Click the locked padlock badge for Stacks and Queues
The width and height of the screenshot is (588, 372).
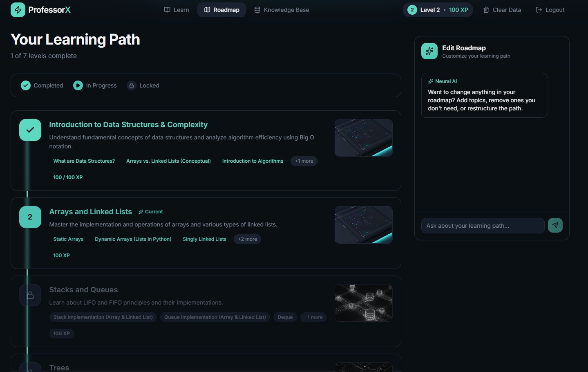(x=30, y=295)
